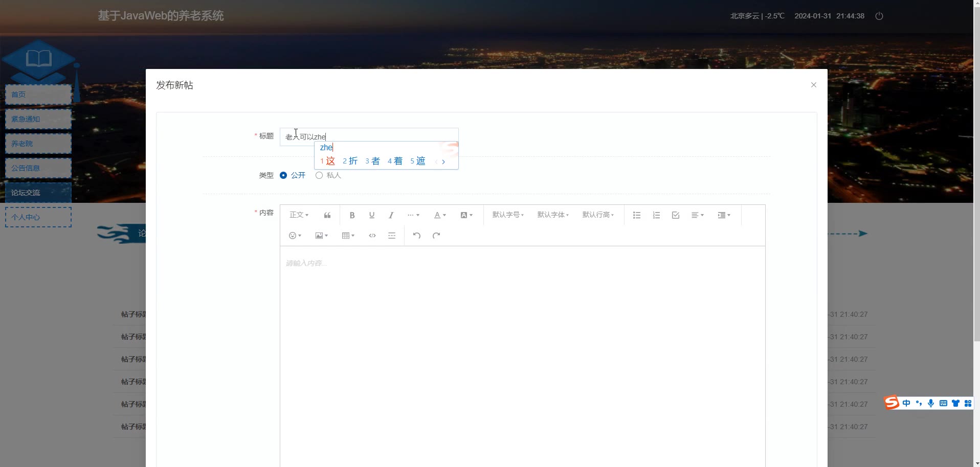The image size is (980, 467).
Task: Choose IME candidate 2 折
Action: pyautogui.click(x=350, y=161)
